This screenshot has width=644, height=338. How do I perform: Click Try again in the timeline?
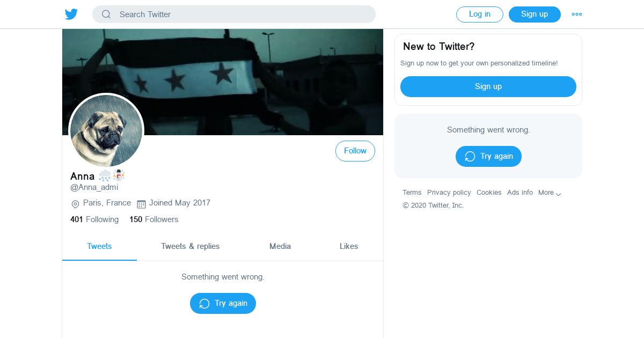coord(223,303)
